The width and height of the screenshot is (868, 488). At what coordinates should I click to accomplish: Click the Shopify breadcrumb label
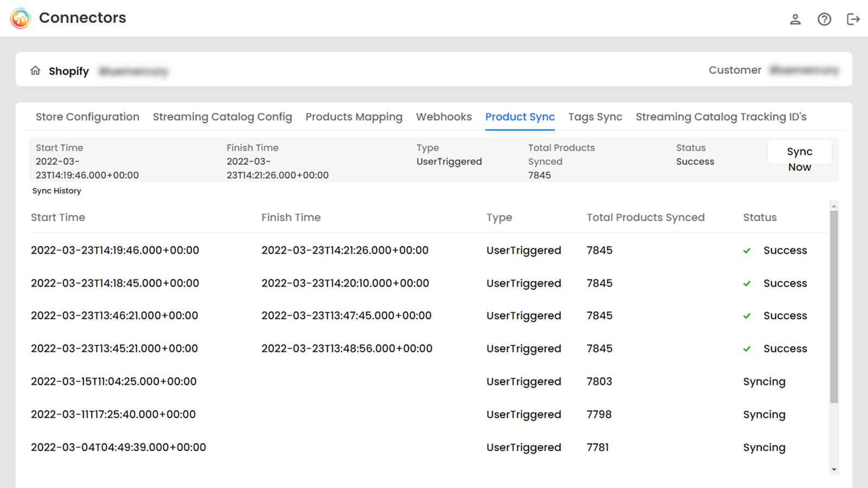(x=69, y=71)
